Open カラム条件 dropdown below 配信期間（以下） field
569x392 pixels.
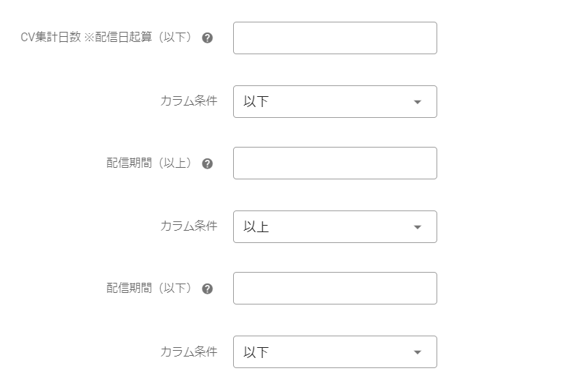(334, 352)
